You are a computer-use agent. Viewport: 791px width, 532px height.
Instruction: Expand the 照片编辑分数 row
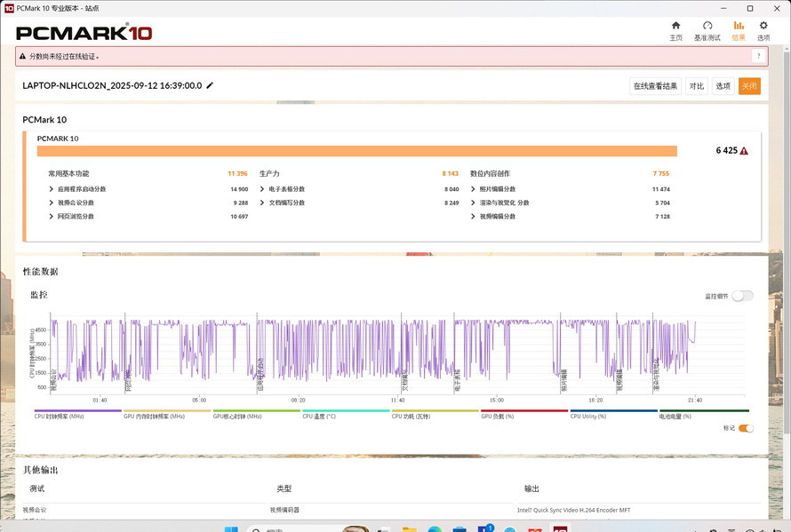tap(473, 189)
